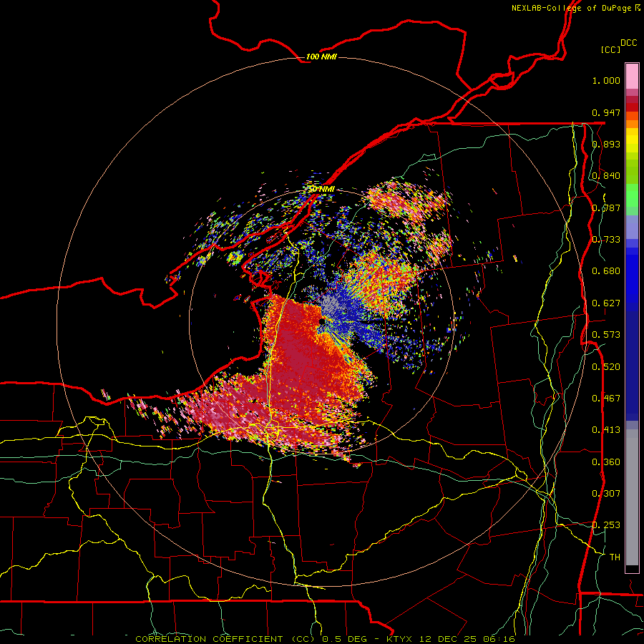Click the Correlation Coefficient KTYX caption text
This screenshot has height=644, width=644.
click(325, 639)
